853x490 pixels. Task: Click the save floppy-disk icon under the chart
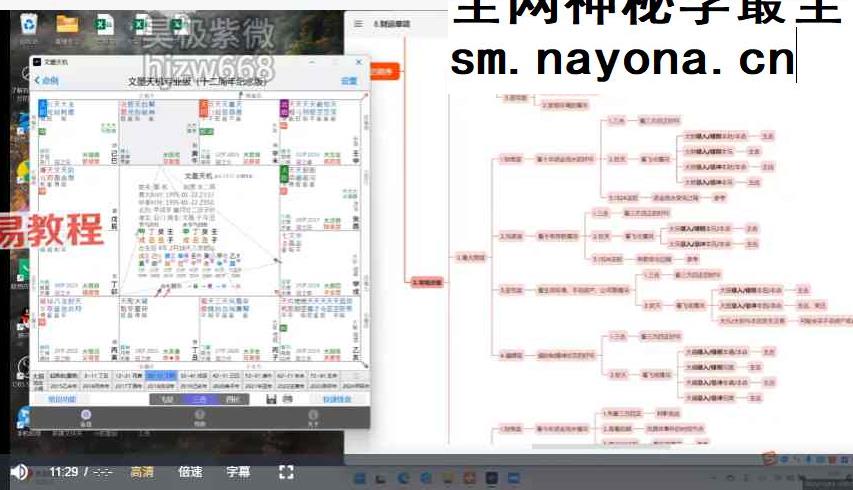click(x=271, y=399)
